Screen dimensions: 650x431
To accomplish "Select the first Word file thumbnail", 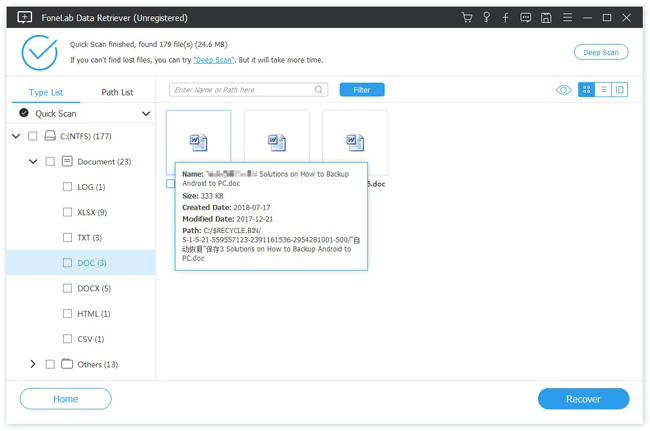I will 199,142.
